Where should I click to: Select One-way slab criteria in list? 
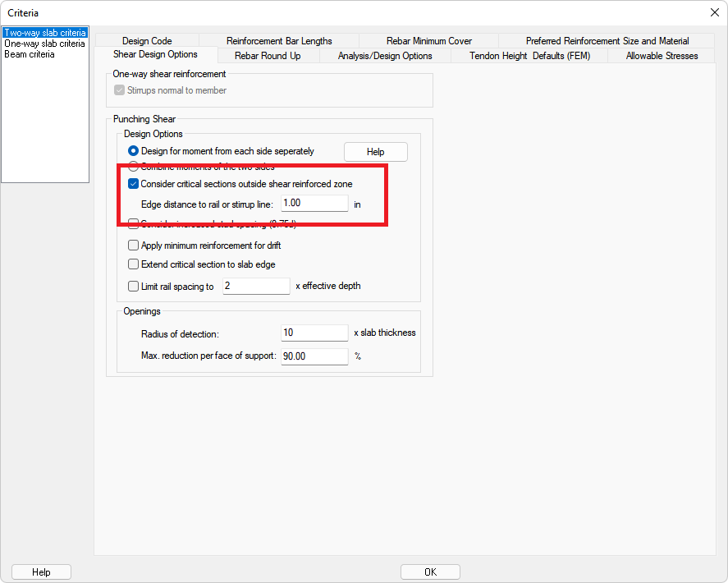coord(44,44)
